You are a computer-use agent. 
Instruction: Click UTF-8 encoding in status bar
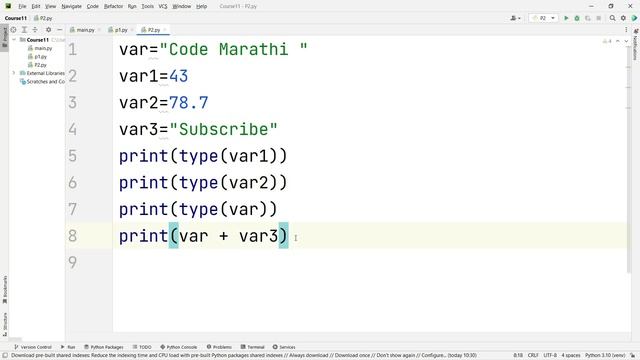(550, 356)
